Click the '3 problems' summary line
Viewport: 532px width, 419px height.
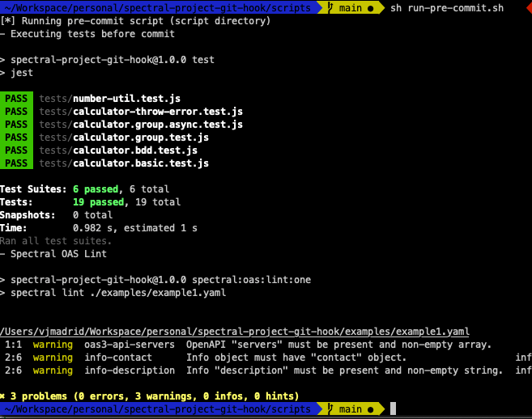tap(149, 396)
